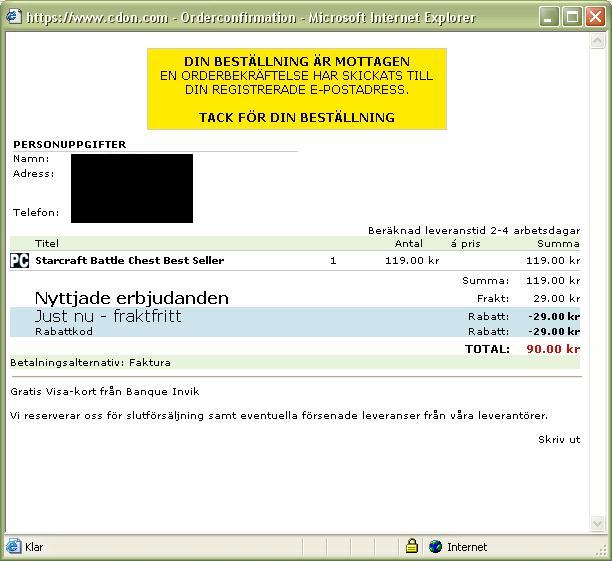Click the Klar status text
Viewport: 612px width, 561px height.
34,547
